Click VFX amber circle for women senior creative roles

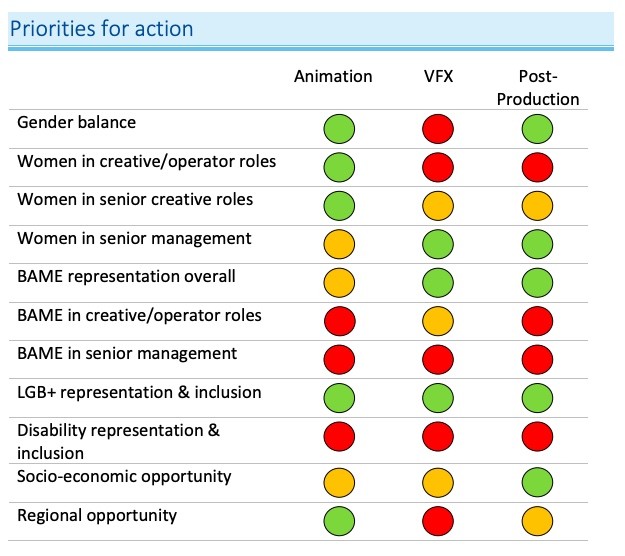[x=438, y=206]
